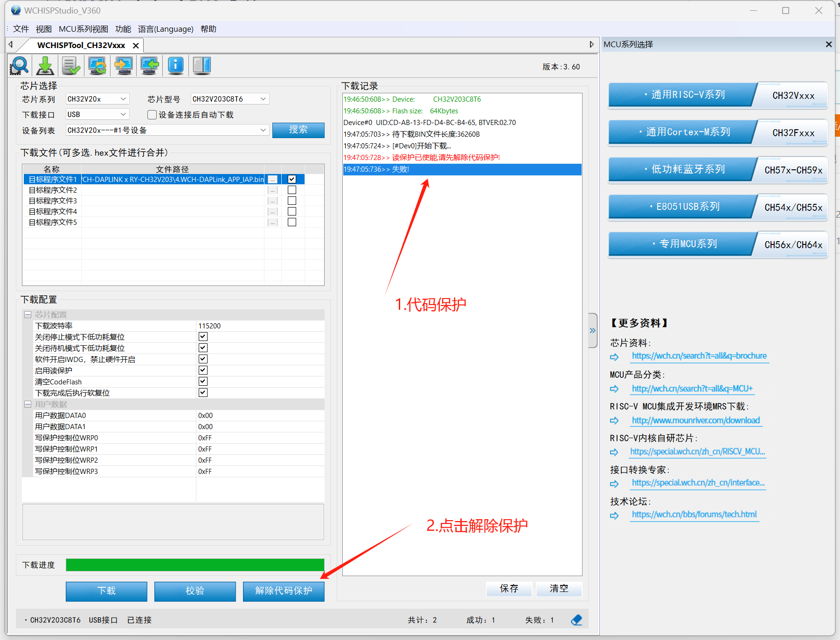Screen dimensions: 840x640
Task: Click the chip search magnifier toolbar icon
Action: tap(19, 66)
